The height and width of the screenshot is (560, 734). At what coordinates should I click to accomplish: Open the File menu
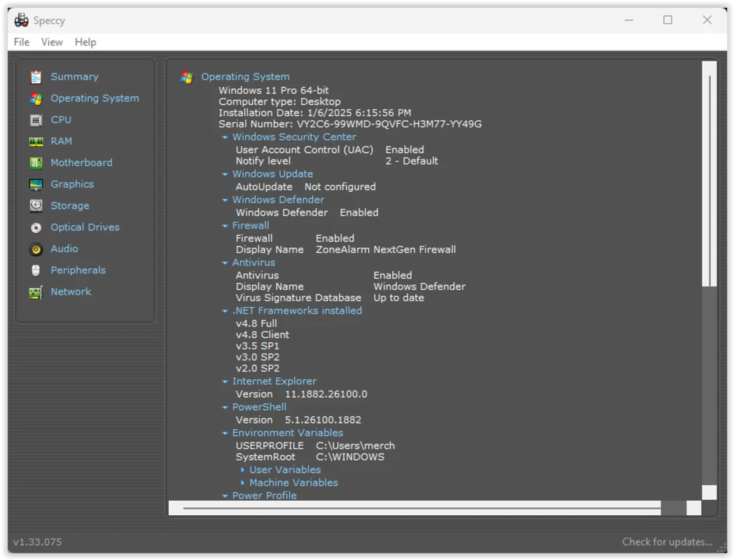[21, 42]
